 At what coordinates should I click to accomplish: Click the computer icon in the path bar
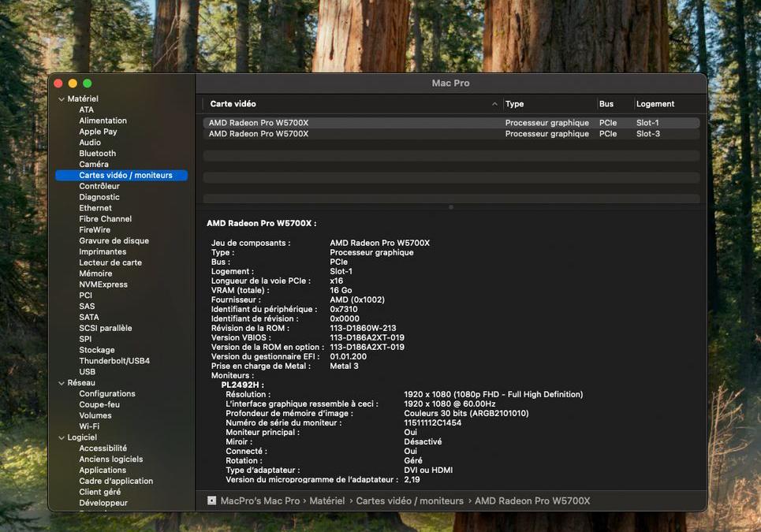pyautogui.click(x=211, y=500)
